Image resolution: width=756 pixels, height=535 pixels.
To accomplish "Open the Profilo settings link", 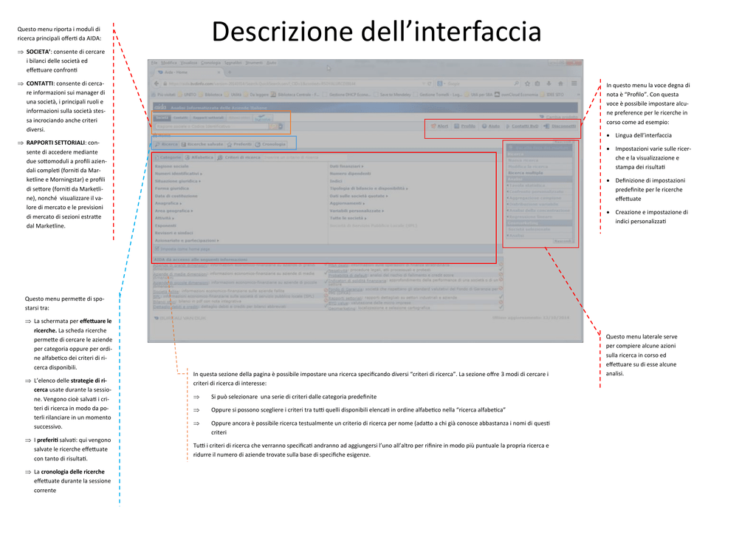I will click(465, 126).
